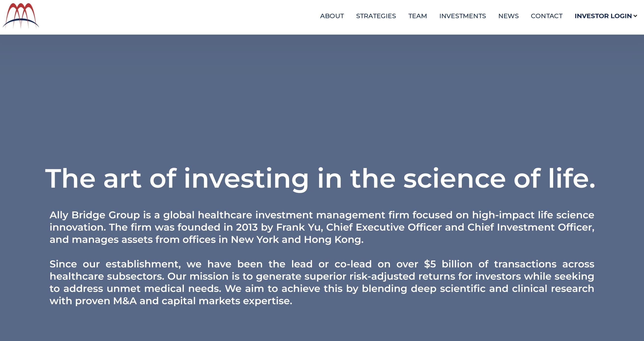Open the ABOUT menu item
644x341 pixels.
click(x=332, y=16)
